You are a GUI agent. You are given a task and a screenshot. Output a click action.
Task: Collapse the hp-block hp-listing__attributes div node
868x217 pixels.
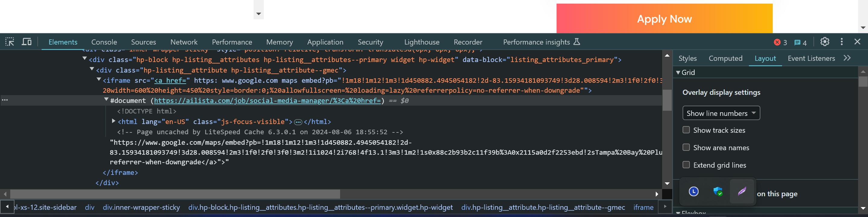click(85, 59)
